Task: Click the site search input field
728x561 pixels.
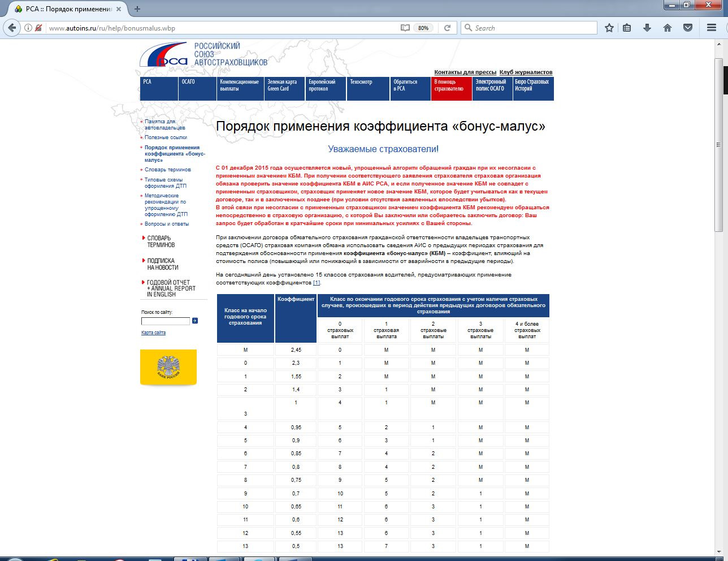Action: 166,321
